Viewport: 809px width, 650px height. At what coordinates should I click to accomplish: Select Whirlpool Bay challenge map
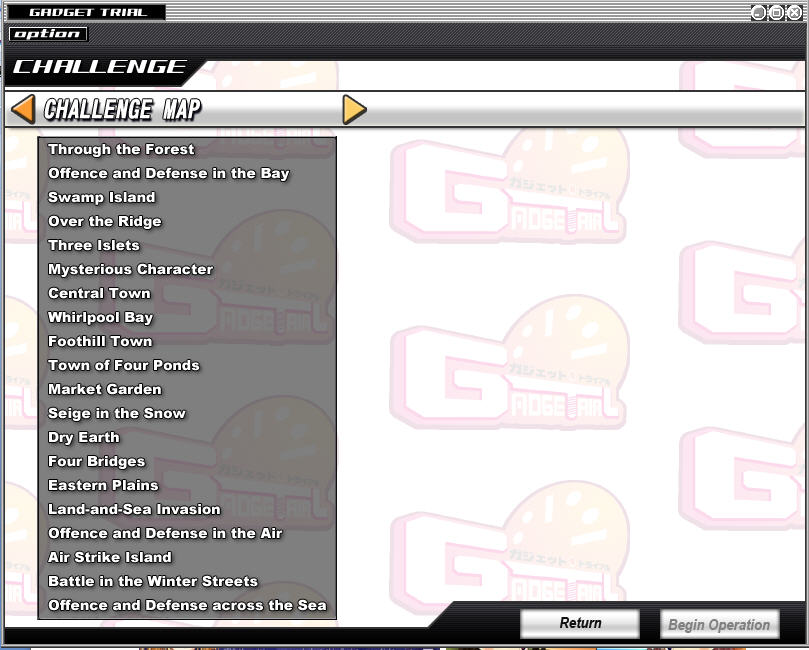pos(101,317)
